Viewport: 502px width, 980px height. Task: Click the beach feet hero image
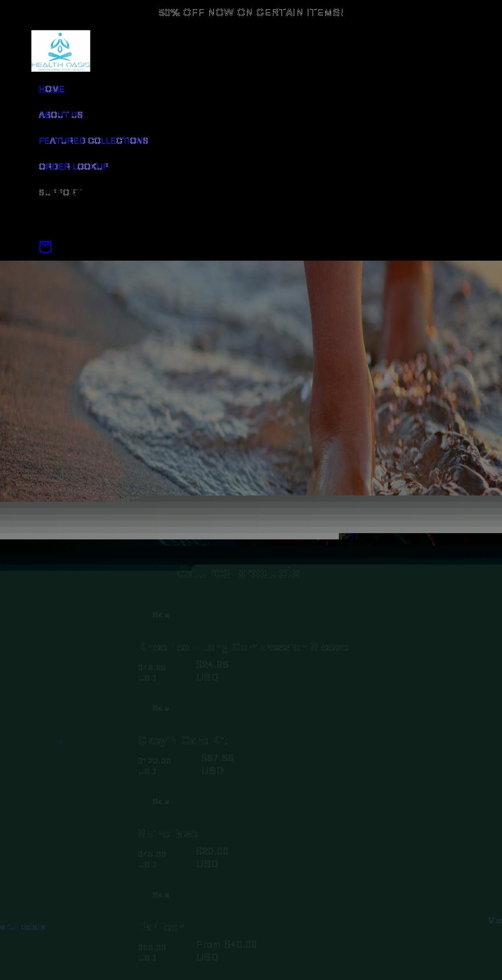(x=251, y=378)
